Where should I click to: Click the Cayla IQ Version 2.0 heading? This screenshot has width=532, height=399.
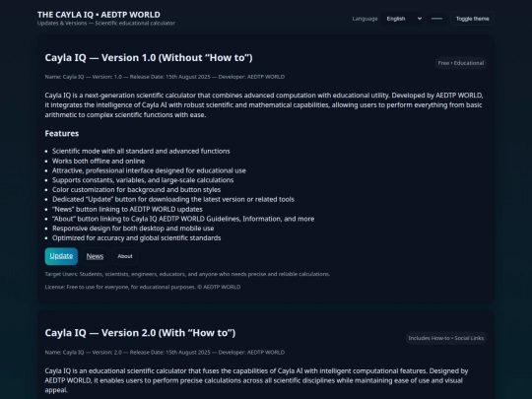pyautogui.click(x=140, y=333)
